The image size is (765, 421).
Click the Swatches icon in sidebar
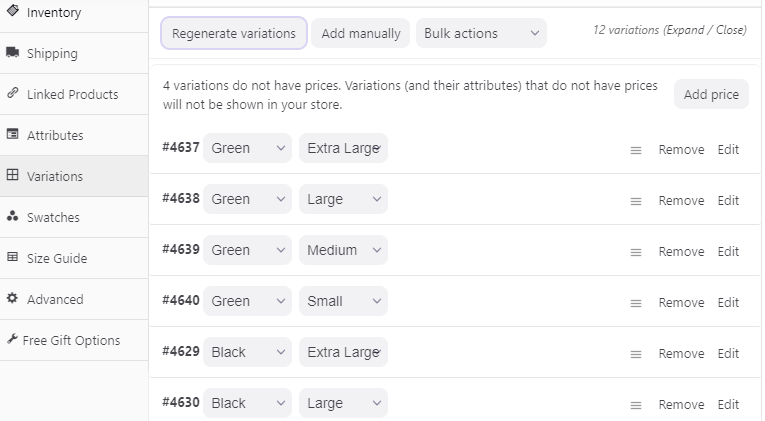click(12, 217)
